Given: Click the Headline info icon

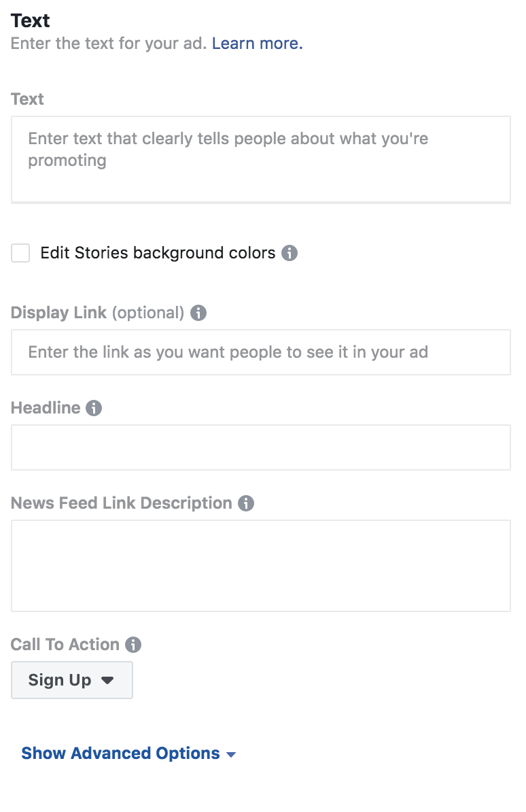Looking at the screenshot, I should pyautogui.click(x=94, y=408).
